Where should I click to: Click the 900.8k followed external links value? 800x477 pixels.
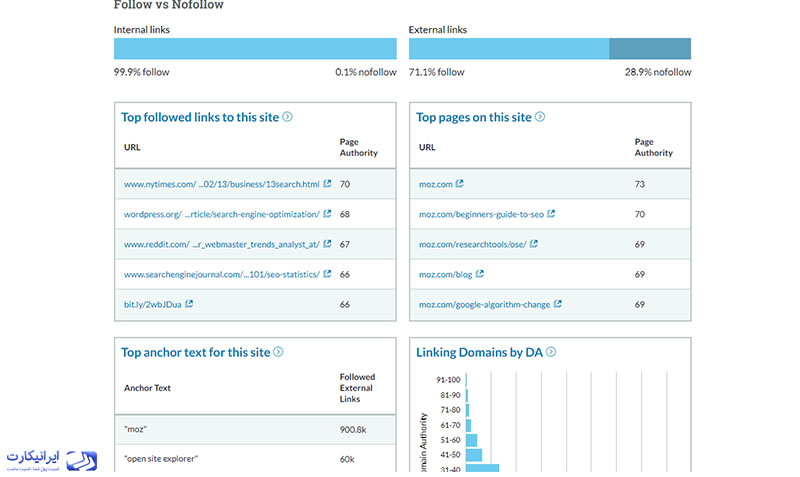[x=353, y=430]
